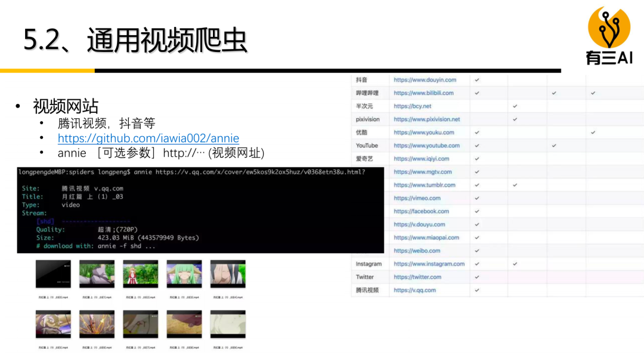Select the Twitter name cell
644x363 pixels.
point(370,277)
